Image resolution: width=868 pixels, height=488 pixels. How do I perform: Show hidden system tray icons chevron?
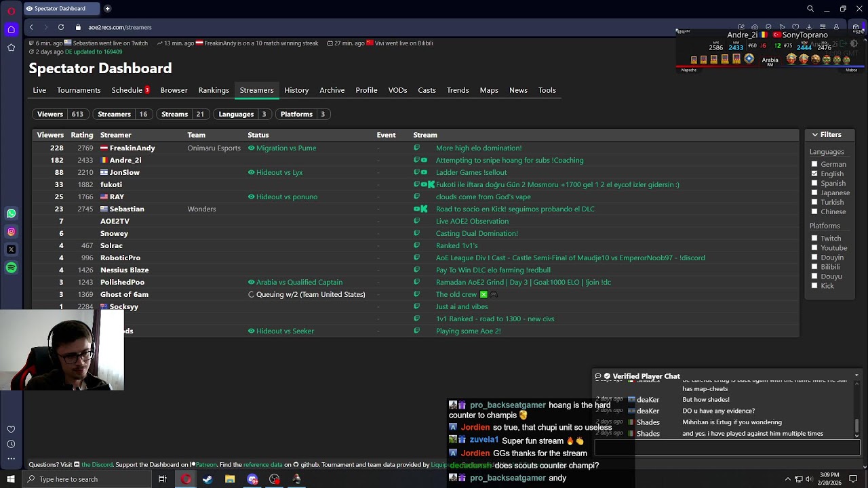(x=787, y=479)
